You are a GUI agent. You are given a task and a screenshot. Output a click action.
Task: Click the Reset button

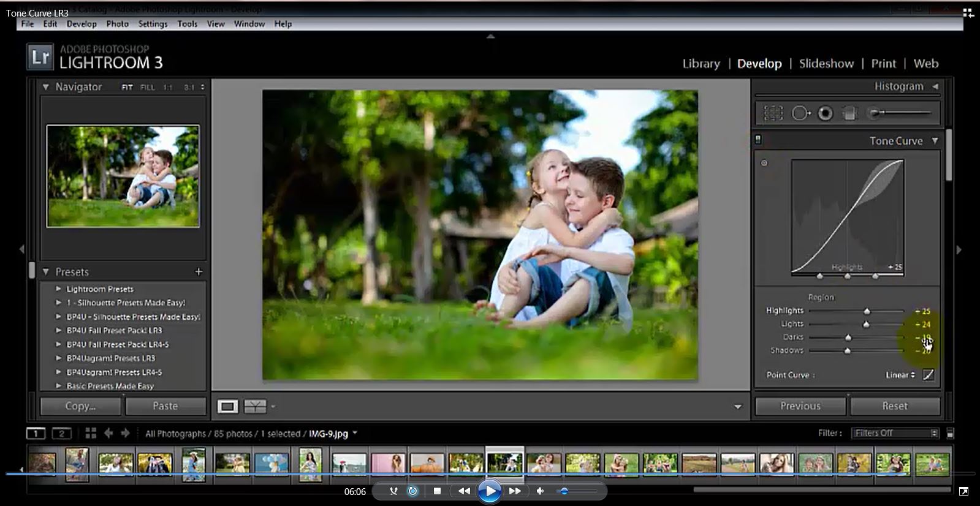pos(895,406)
